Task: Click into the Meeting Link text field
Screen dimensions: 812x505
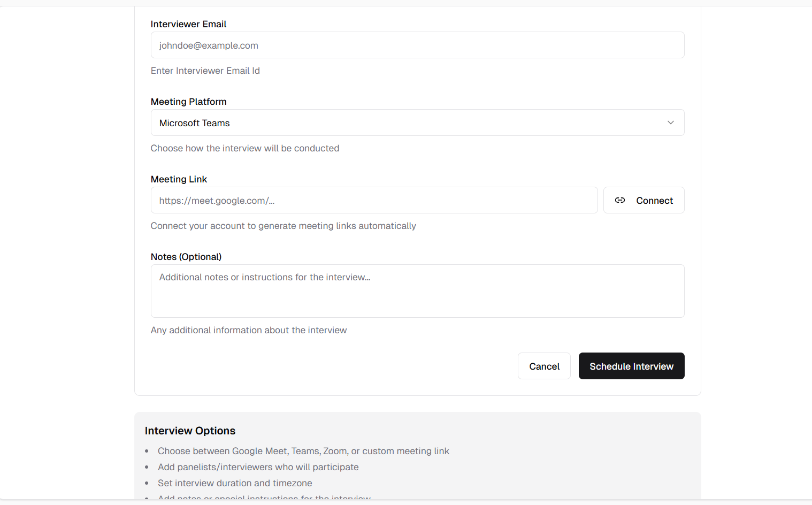Action: coord(374,201)
